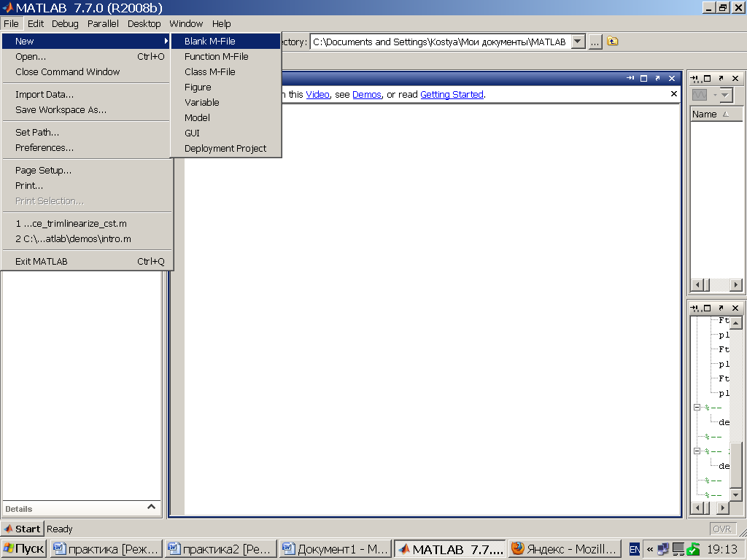Screen dimensions: 747x560
Task: Click MATLAB Start button
Action: (x=23, y=529)
